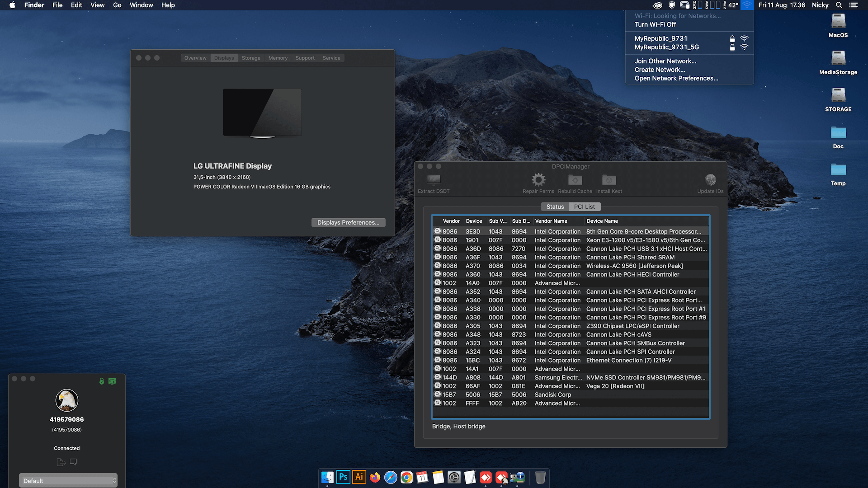Open TextEdit from the Dock
This screenshot has width=868, height=488.
click(470, 477)
